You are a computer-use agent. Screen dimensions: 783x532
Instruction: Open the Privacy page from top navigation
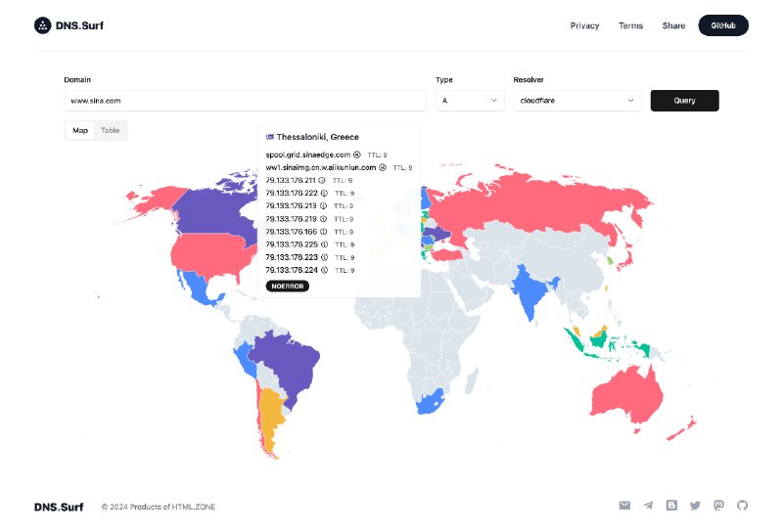pyautogui.click(x=584, y=25)
